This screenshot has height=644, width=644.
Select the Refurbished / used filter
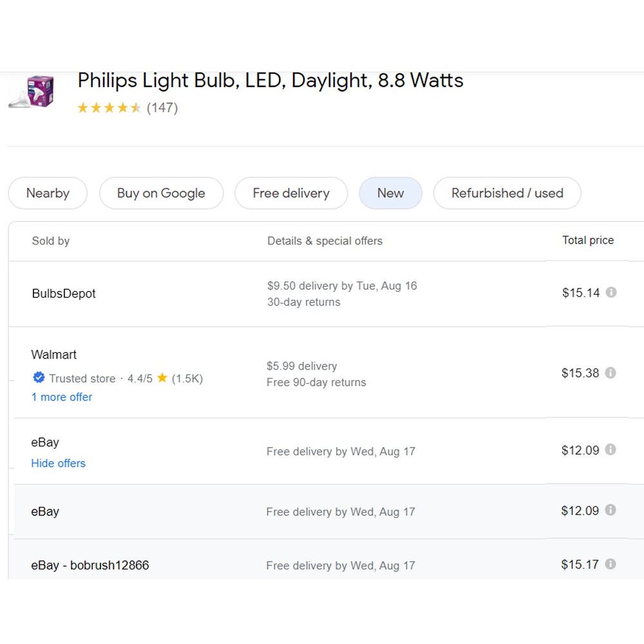point(507,193)
